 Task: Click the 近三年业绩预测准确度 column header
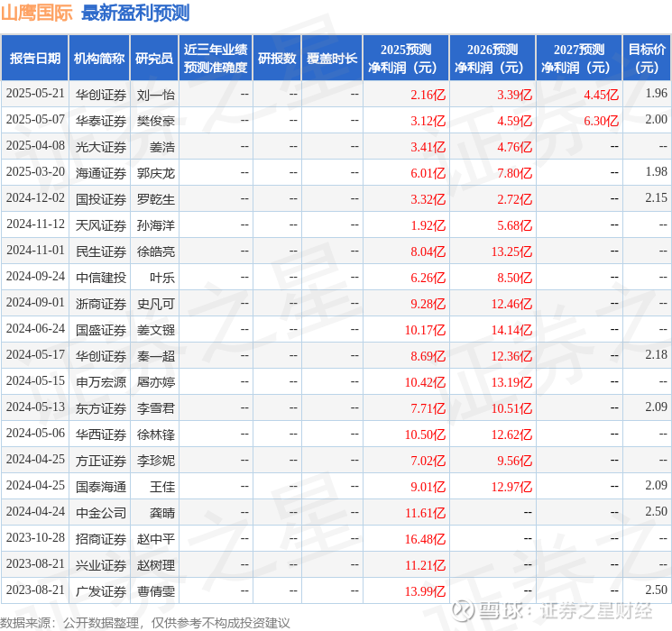[216, 59]
